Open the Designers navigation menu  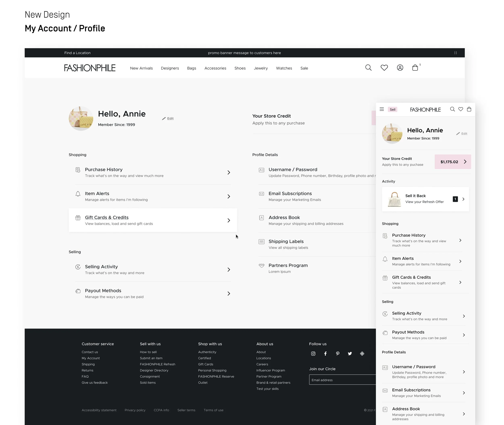point(170,68)
